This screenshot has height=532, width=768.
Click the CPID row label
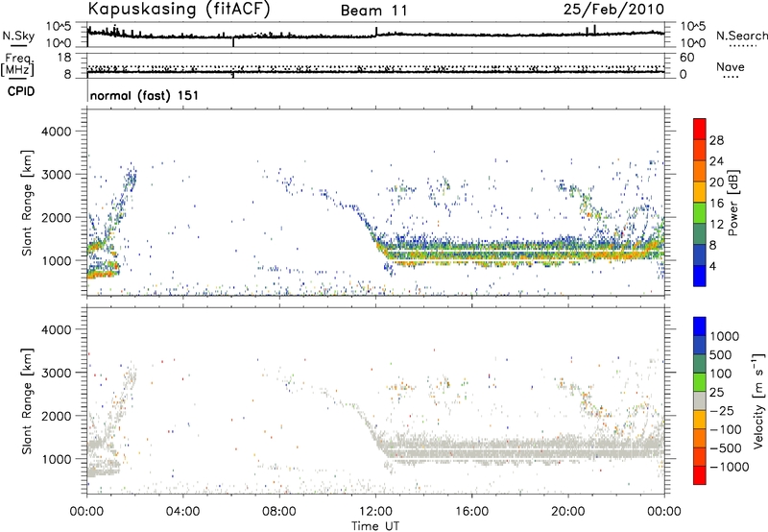pyautogui.click(x=21, y=91)
